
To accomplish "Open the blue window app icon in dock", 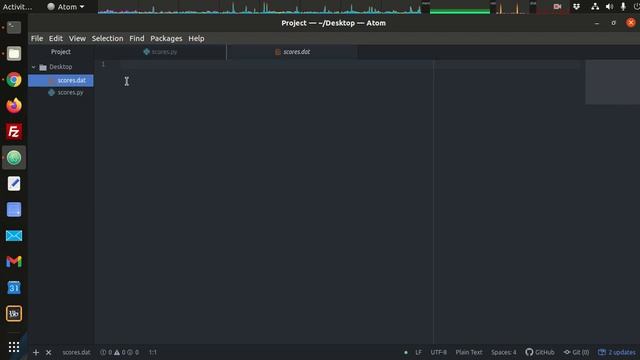I will coord(14,210).
